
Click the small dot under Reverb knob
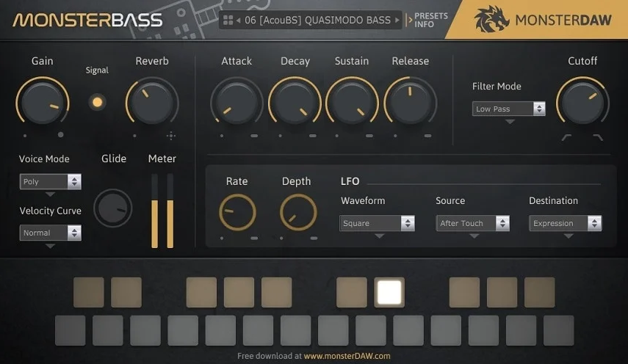pyautogui.click(x=134, y=136)
